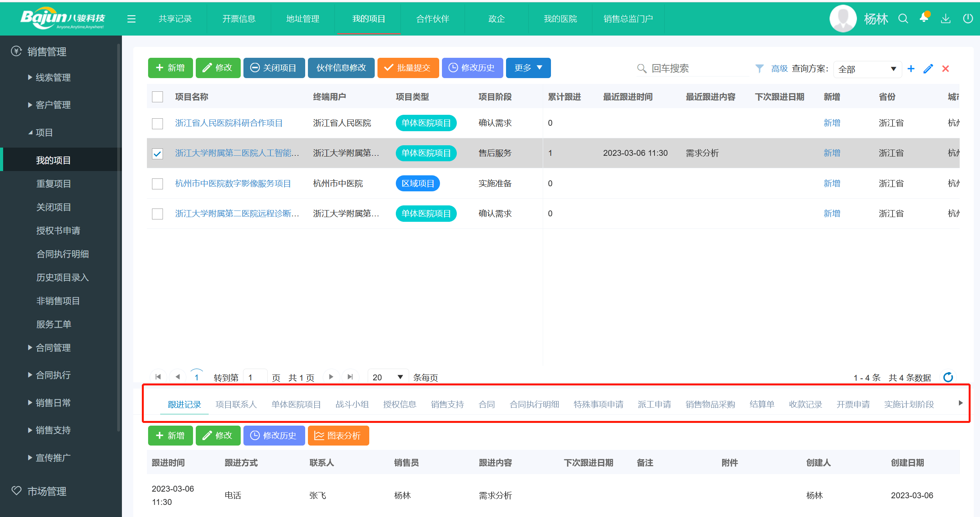Click the 转到第 page number field
The width and height of the screenshot is (980, 517).
click(x=255, y=377)
